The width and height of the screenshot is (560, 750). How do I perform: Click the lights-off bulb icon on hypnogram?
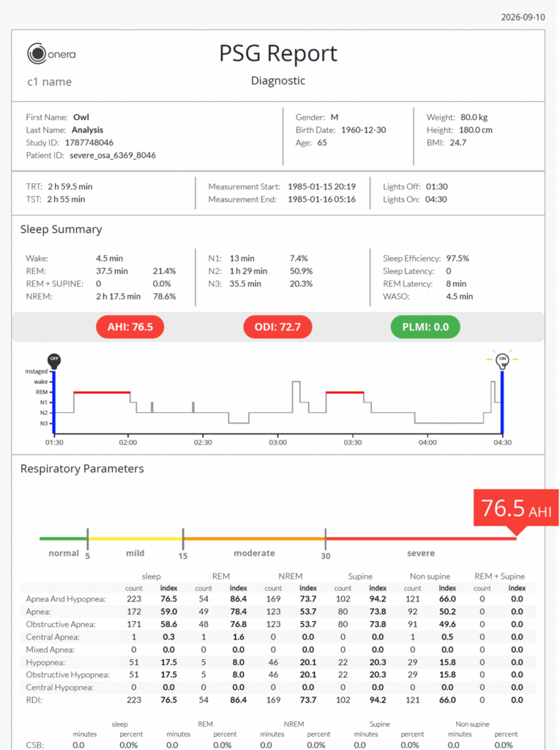coord(54,361)
